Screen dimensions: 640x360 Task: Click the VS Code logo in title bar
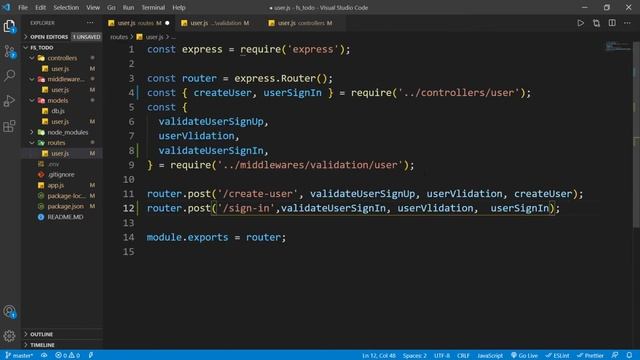[6, 7]
